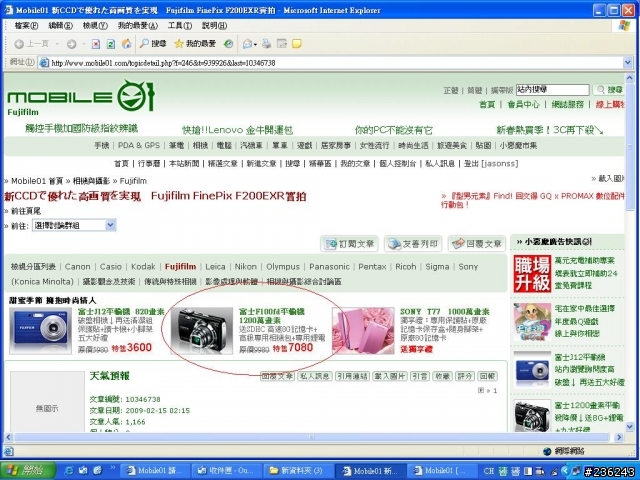Click the Mail envelope toolbar icon
The image size is (640, 480).
(x=247, y=44)
